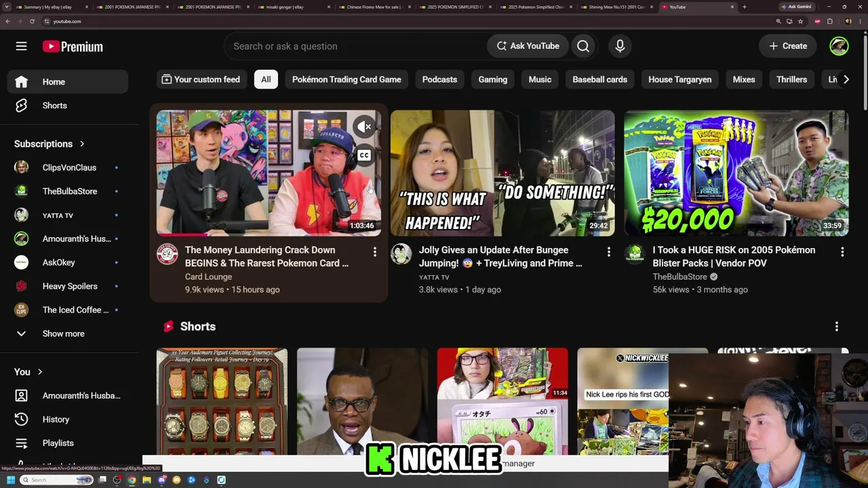This screenshot has width=868, height=488.
Task: Open 'Jolly Gives an Update' video title
Action: click(x=500, y=256)
